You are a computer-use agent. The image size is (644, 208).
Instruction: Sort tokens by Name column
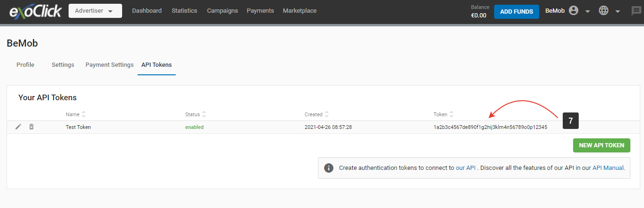coord(84,114)
